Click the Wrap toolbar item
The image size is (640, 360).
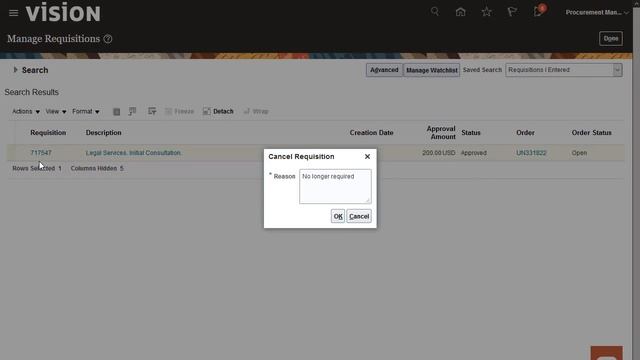pos(256,111)
